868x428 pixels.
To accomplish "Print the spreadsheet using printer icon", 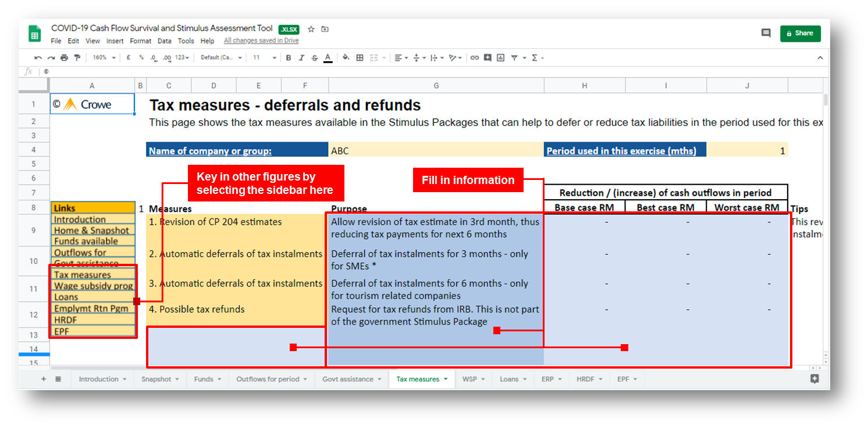I will click(64, 58).
